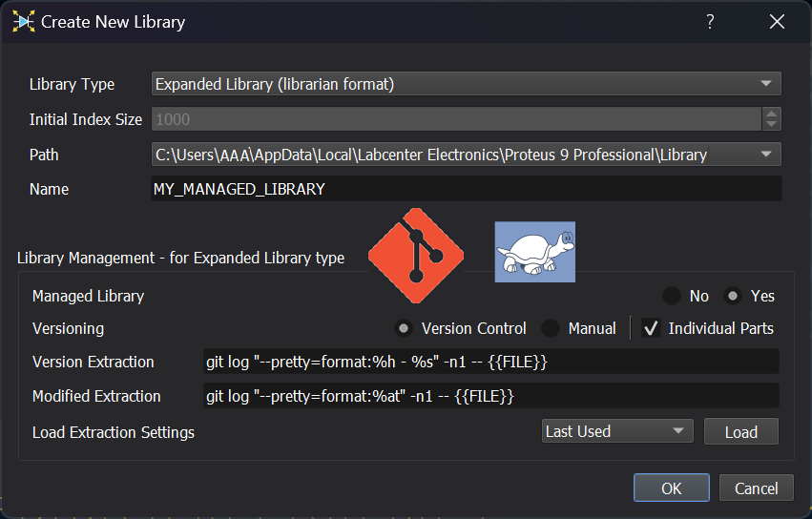Viewport: 812px width, 519px height.
Task: Click the Modified Extraction command field
Action: 491,396
